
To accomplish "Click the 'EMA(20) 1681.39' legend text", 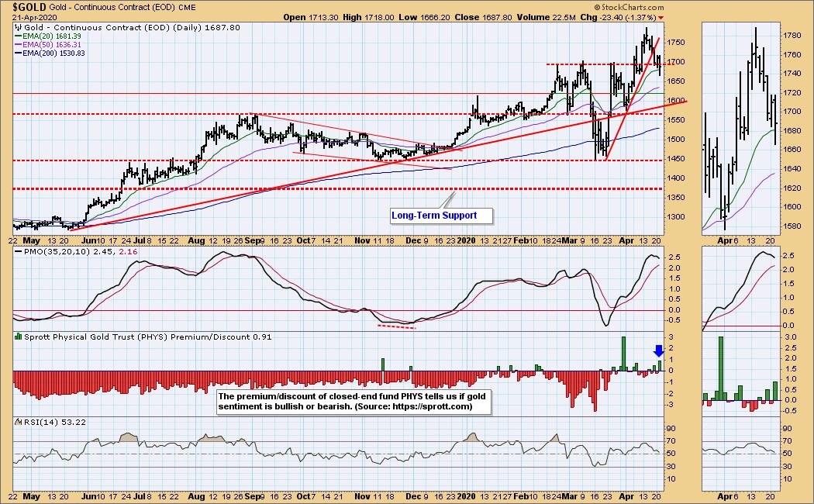I will (52, 36).
